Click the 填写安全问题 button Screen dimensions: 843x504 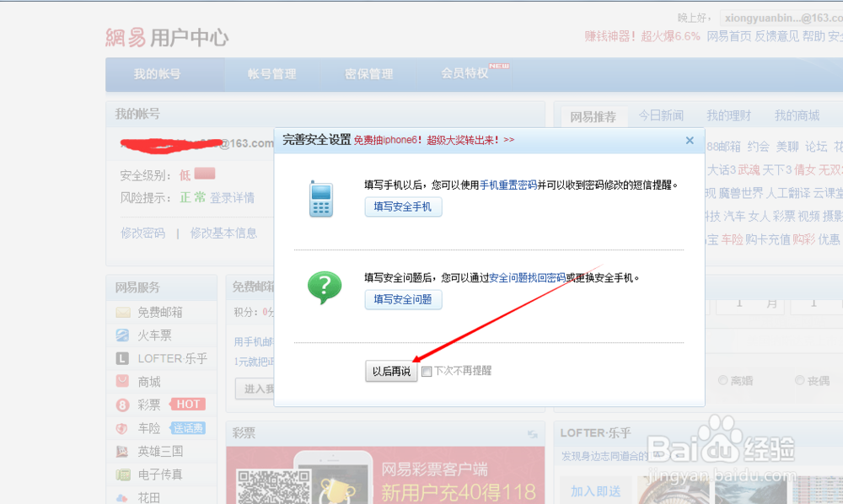403,299
